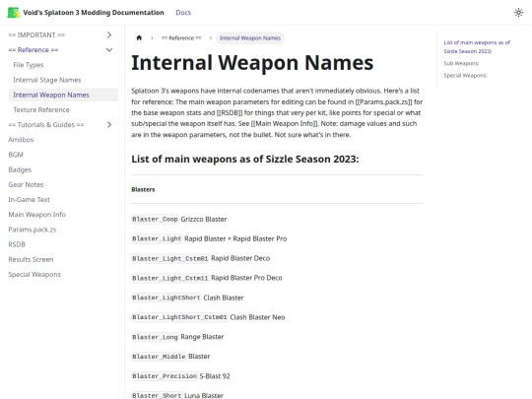Open == Reference == sidebar category
Viewport: 532px width, 399px height.
(x=33, y=50)
